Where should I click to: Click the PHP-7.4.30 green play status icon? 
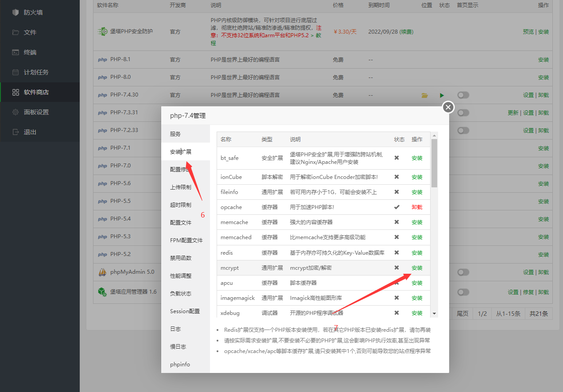pyautogui.click(x=442, y=95)
